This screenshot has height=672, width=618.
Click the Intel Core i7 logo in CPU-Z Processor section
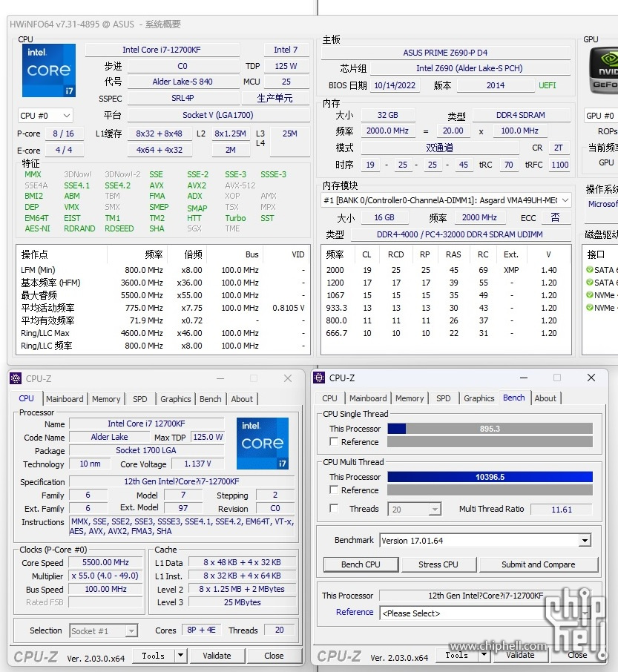pos(263,444)
